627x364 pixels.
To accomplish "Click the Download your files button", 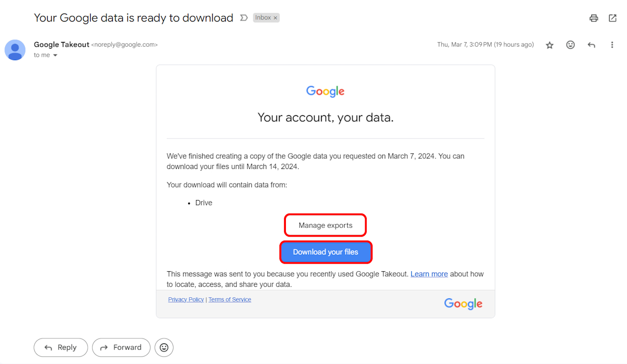I will [326, 252].
